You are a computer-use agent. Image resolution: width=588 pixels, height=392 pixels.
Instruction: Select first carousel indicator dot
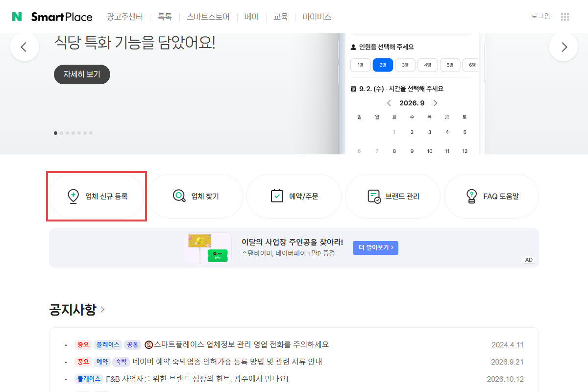pyautogui.click(x=55, y=133)
